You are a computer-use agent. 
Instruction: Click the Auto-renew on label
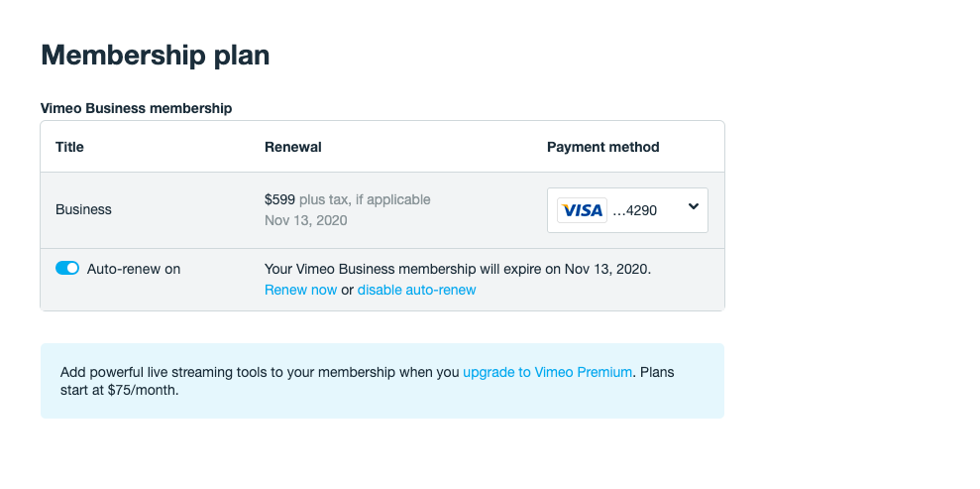tap(134, 268)
